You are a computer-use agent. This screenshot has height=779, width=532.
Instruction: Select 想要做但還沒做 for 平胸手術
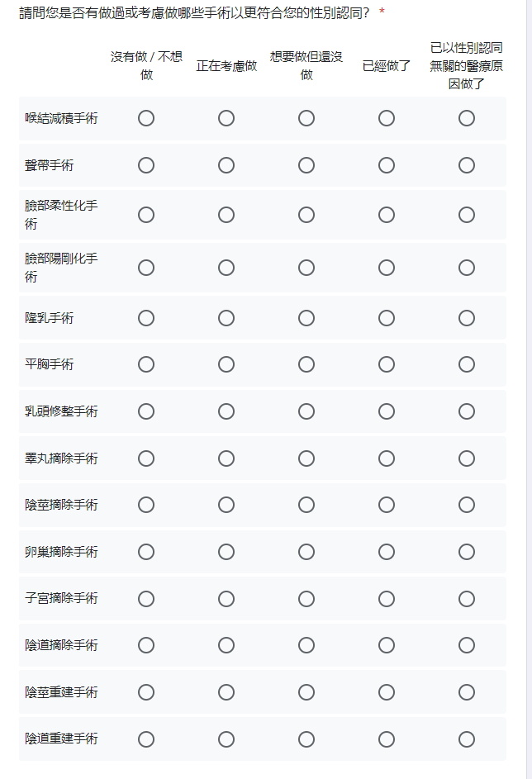(x=306, y=364)
